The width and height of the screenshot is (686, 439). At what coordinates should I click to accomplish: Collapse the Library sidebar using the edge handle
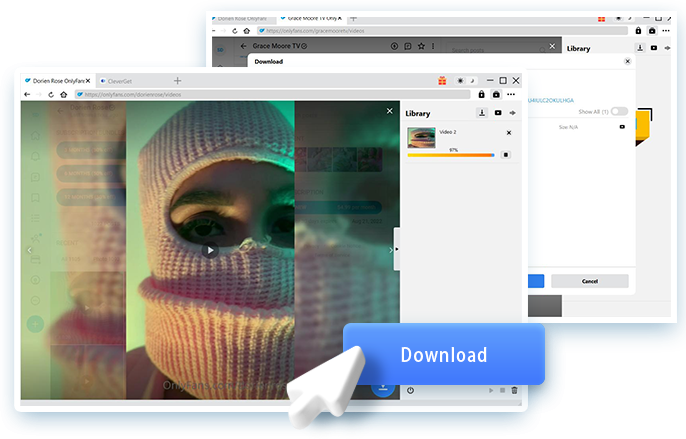[x=396, y=249]
